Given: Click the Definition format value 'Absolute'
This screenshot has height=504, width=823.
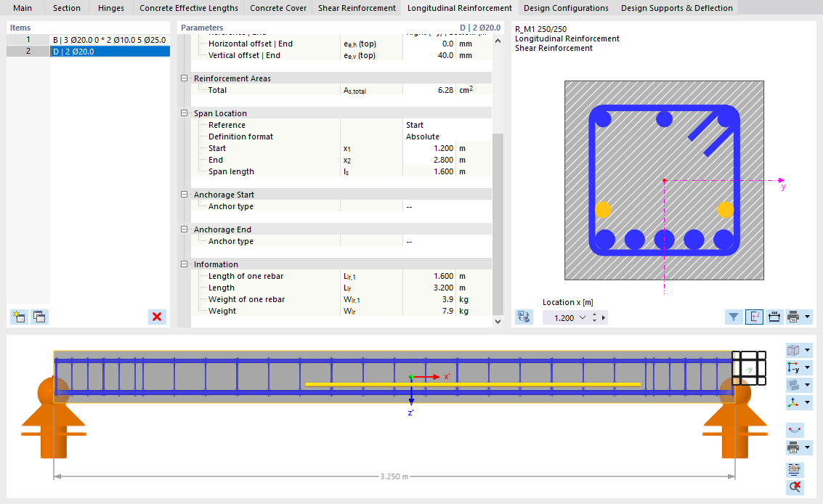Looking at the screenshot, I should [x=447, y=137].
